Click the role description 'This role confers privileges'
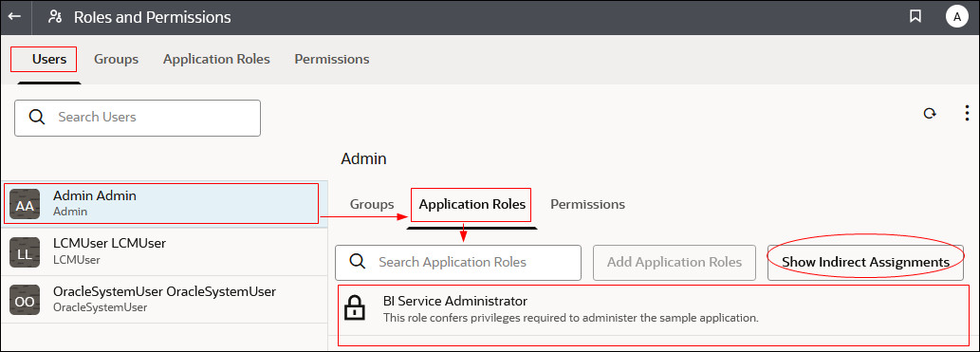 point(570,318)
